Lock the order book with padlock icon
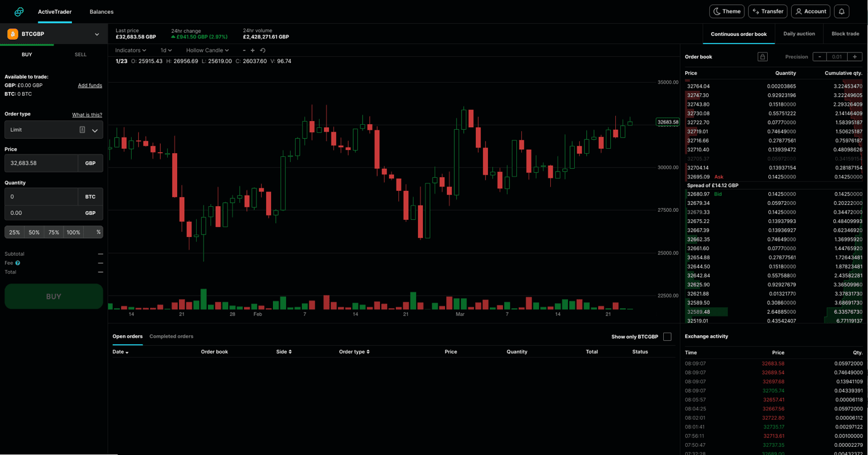Image resolution: width=868 pixels, height=455 pixels. (762, 57)
